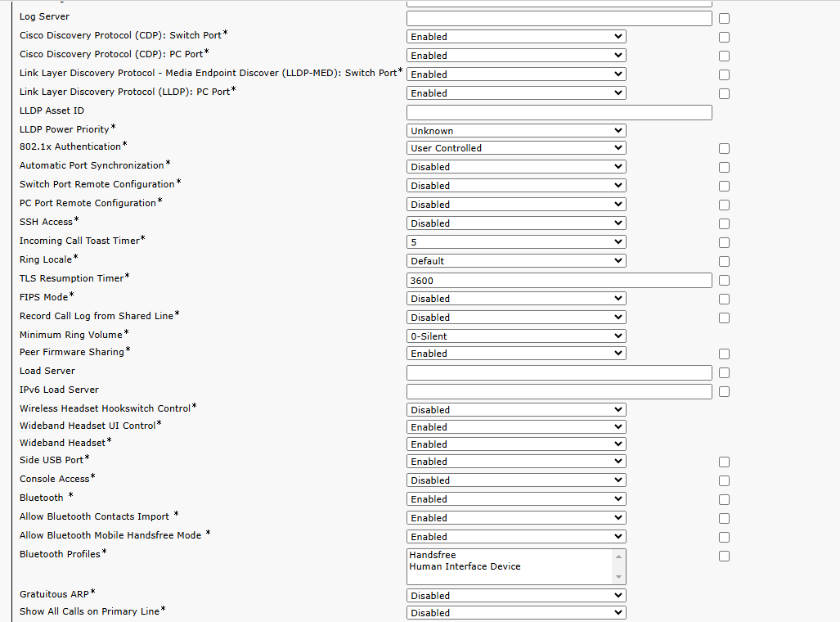Screen dimensions: 840x622
Task: Toggle LLDP-MED Switch Port override checkbox
Action: 725,74
